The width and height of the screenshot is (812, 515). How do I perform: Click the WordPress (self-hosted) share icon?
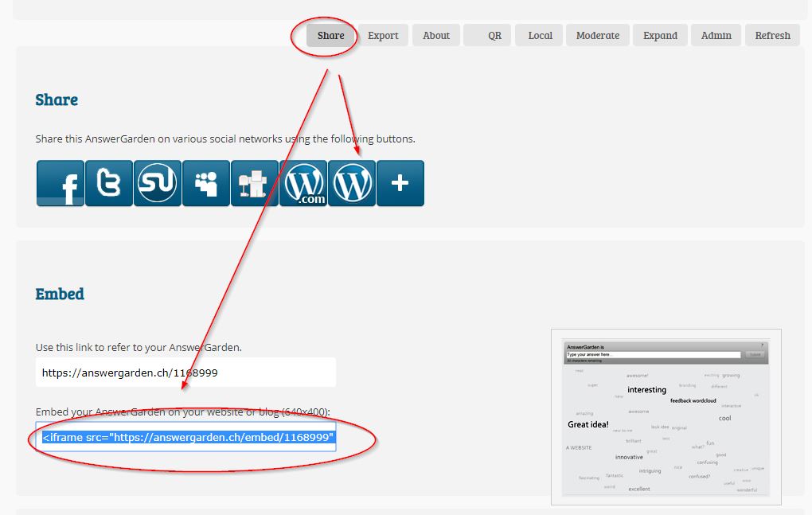coord(352,183)
